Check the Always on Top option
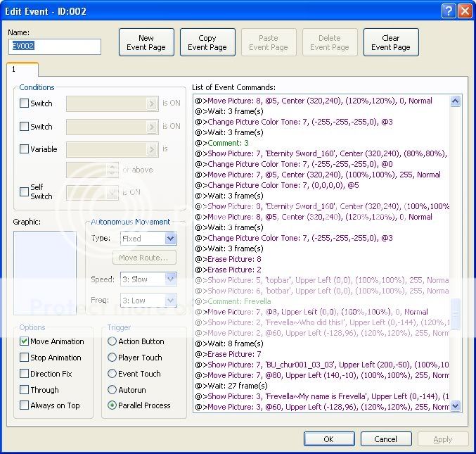This screenshot has width=476, height=454. 25,405
